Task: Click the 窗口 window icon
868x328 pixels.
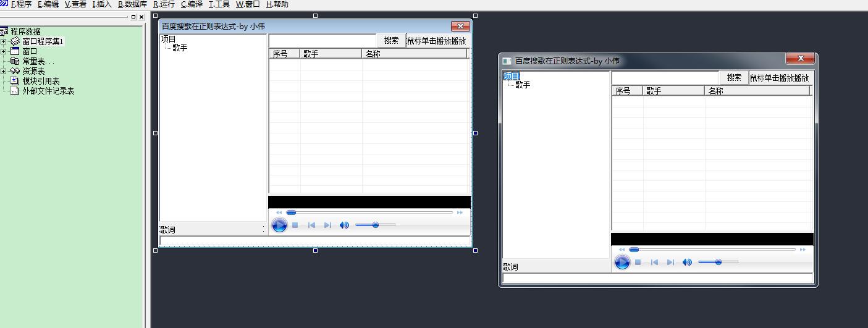Action: coord(15,51)
